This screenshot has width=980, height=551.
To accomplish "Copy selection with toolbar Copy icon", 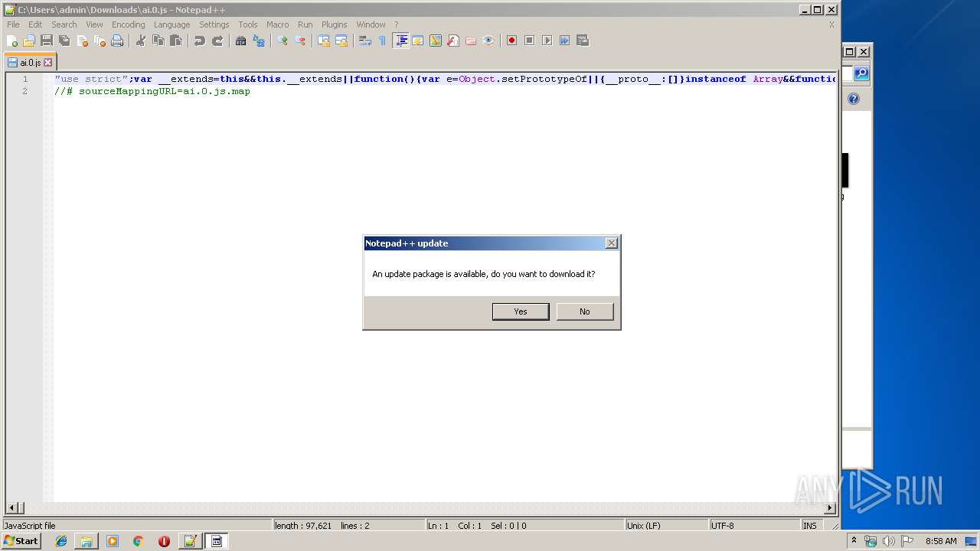I will click(158, 41).
